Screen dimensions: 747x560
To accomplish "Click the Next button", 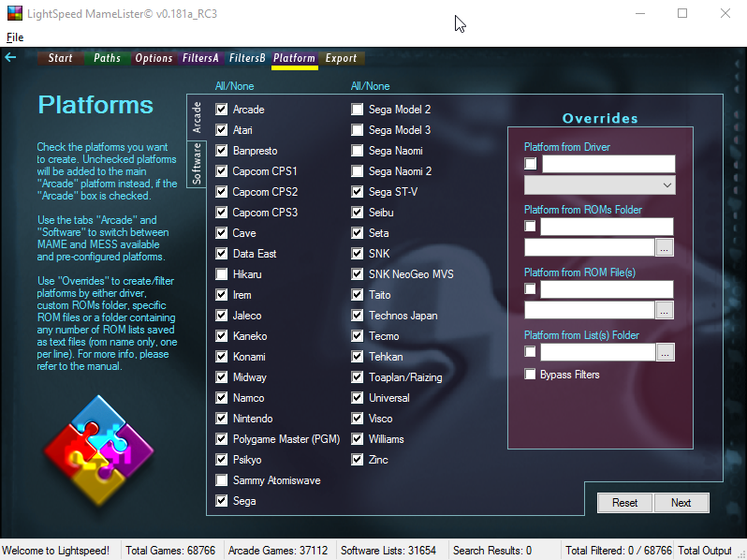I will click(681, 503).
